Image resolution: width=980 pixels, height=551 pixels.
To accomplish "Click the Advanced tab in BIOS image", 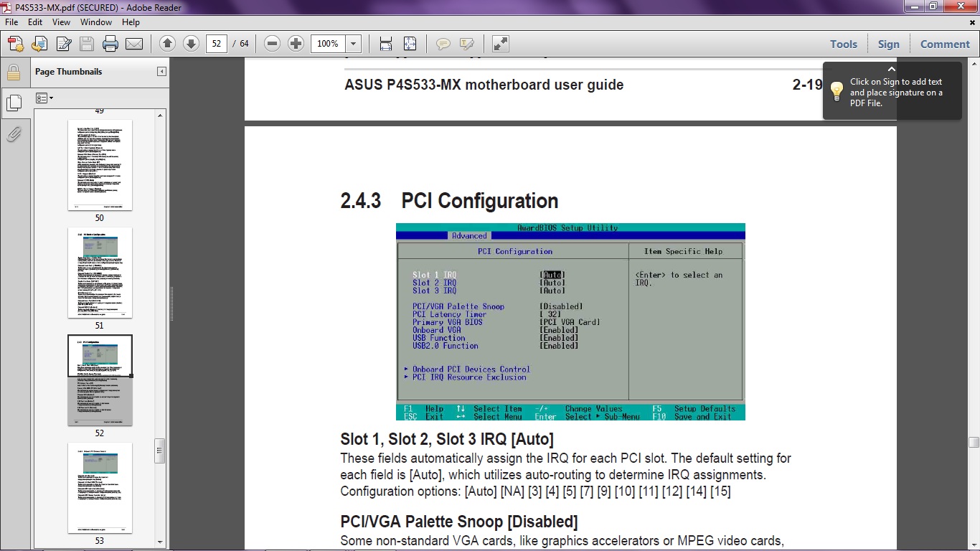I will [x=469, y=236].
